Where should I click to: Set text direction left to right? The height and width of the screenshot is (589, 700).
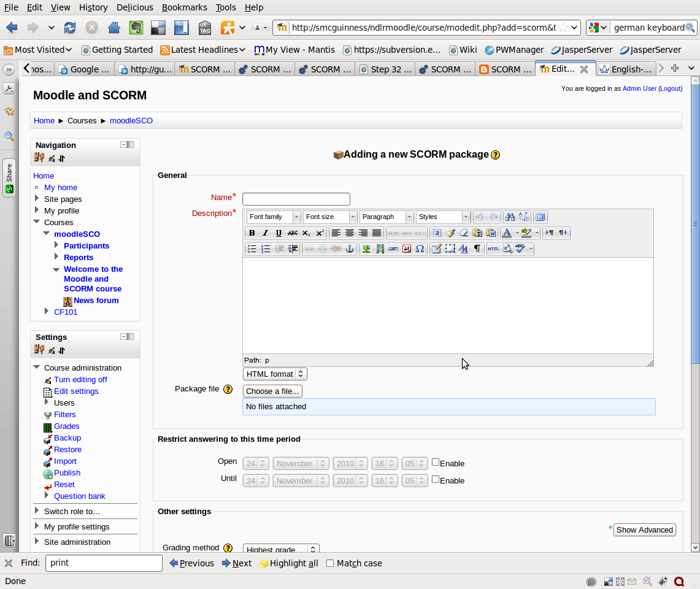point(550,233)
